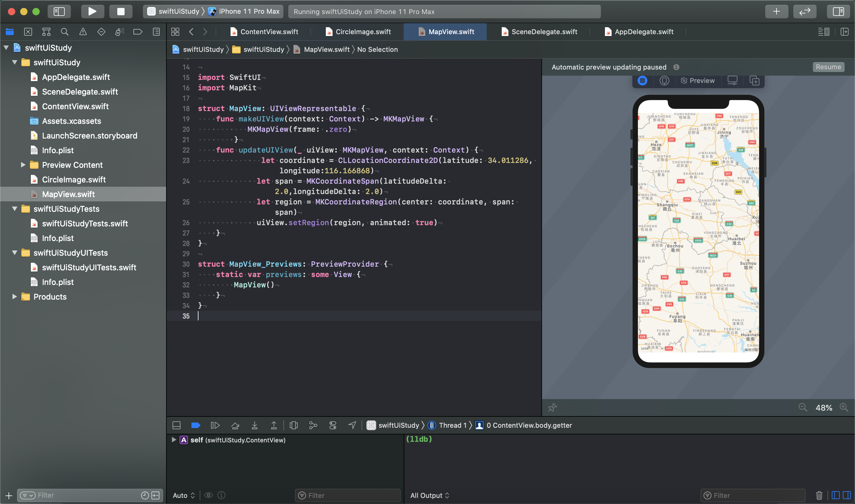Hide the debug area
Viewport: 855px width, 504px height.
176,425
